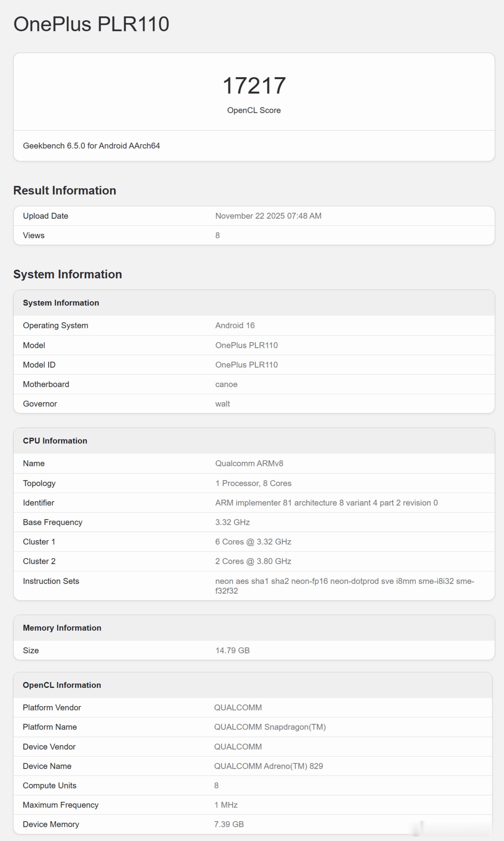Click the OpenCL Score label
Screen dimensions: 504x841
pyautogui.click(x=254, y=110)
